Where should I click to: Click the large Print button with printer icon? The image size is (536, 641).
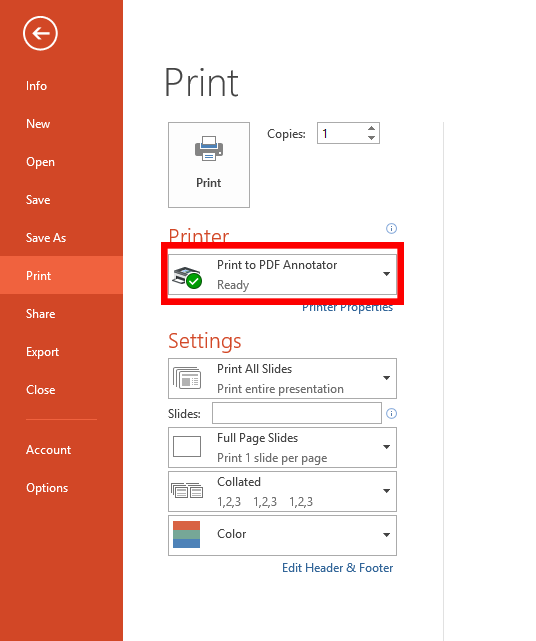click(209, 165)
